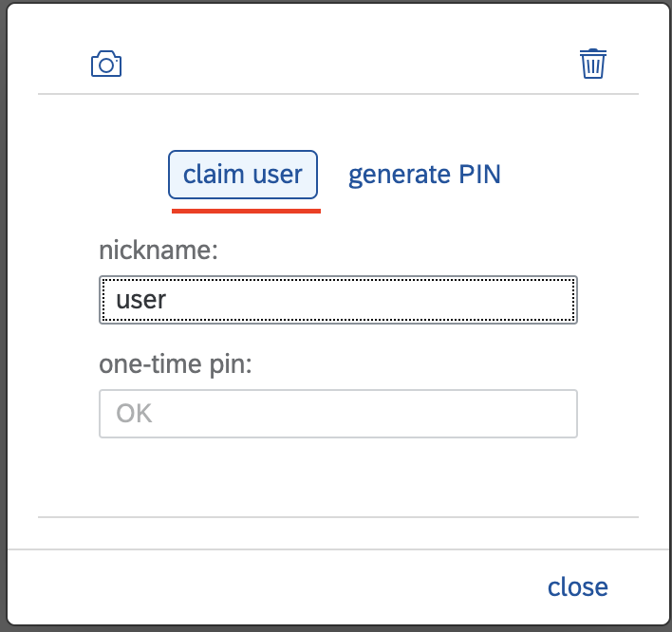This screenshot has width=672, height=632.
Task: Click the 'one-time pin:' label
Action: [x=176, y=364]
